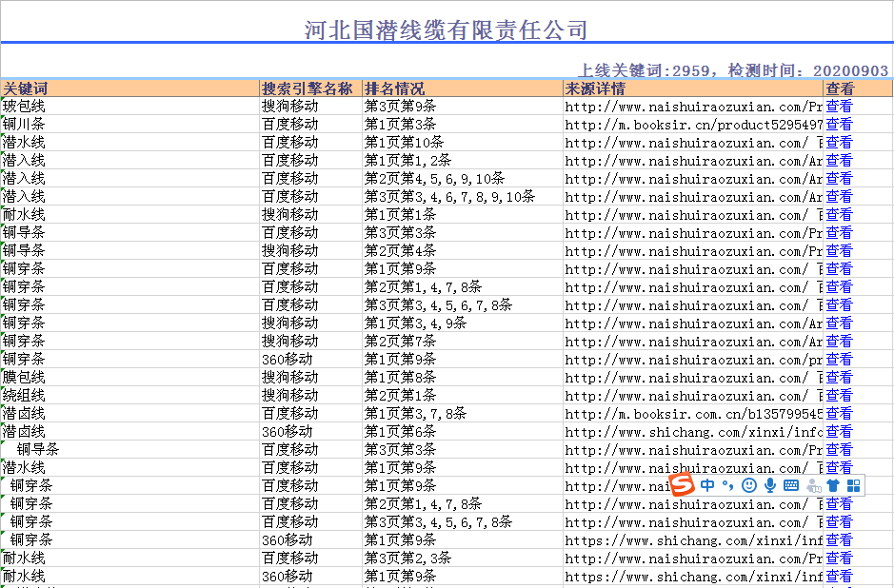Select the 搜索引擎名称 column header

(310, 88)
